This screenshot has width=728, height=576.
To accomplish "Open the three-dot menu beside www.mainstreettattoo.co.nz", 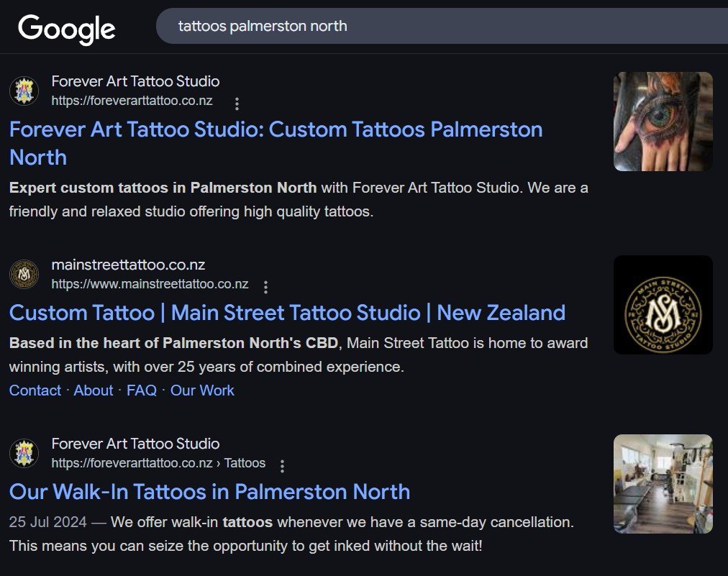I will click(265, 287).
